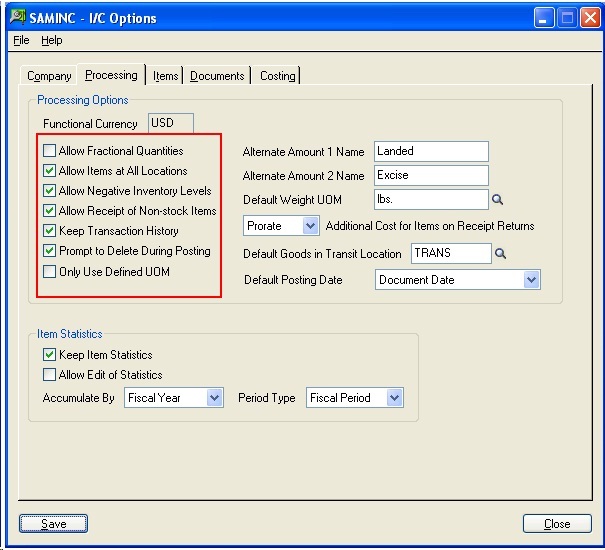
Task: Enable Allow Fractional Quantities checkbox
Action: (x=49, y=151)
